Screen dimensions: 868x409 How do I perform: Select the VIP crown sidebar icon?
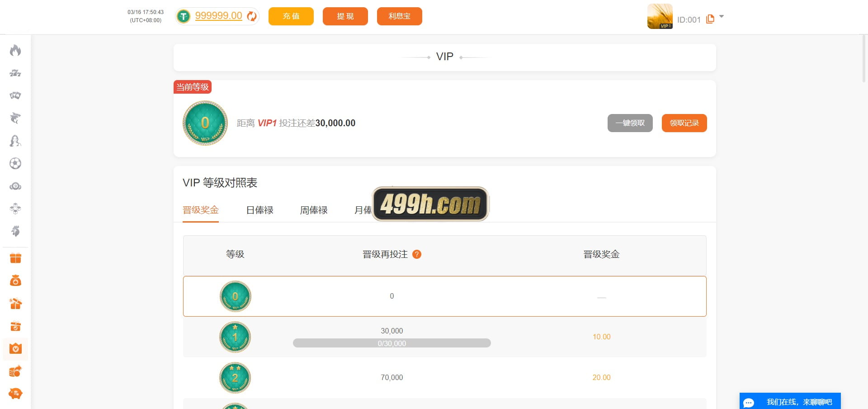point(15,349)
